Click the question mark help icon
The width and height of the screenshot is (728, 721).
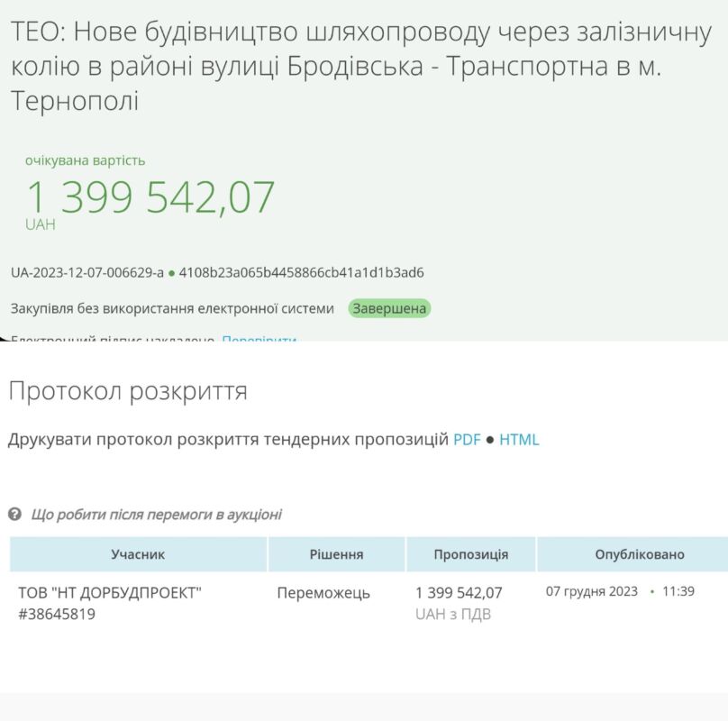[14, 515]
